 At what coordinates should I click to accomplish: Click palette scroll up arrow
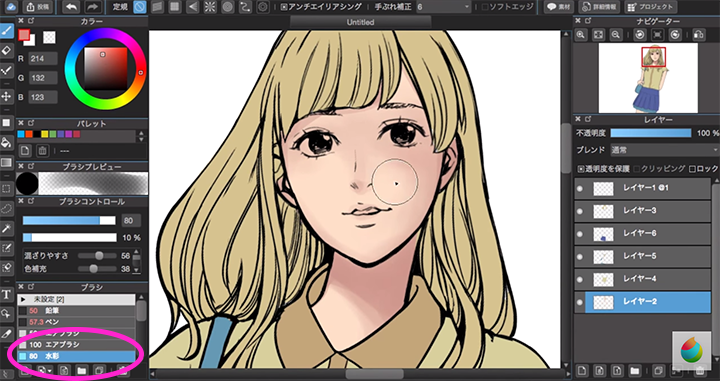tap(141, 134)
